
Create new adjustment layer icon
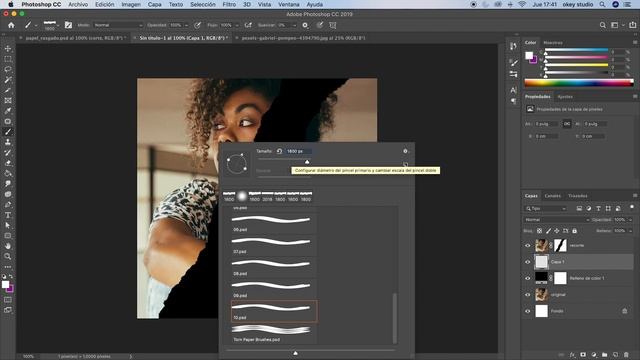point(594,355)
